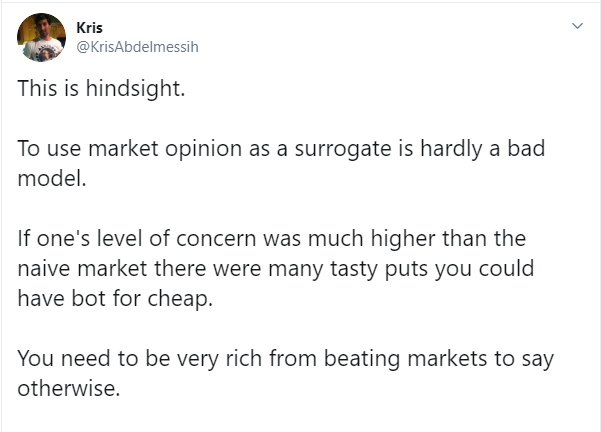Expand the tweet options chevron menu
This screenshot has height=432, width=601.
(x=577, y=26)
